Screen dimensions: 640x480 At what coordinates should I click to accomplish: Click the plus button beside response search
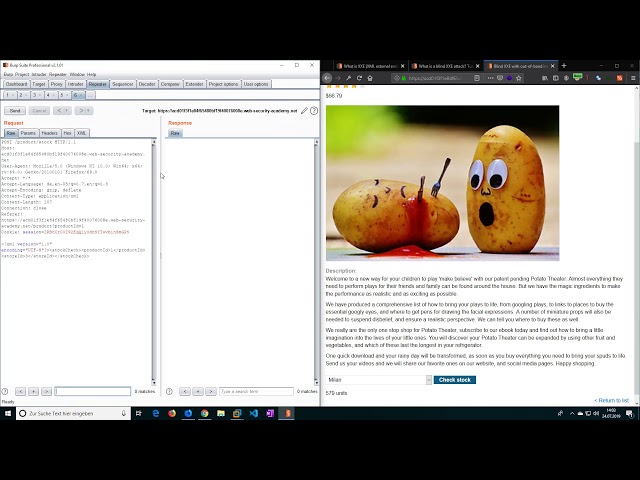click(x=198, y=391)
